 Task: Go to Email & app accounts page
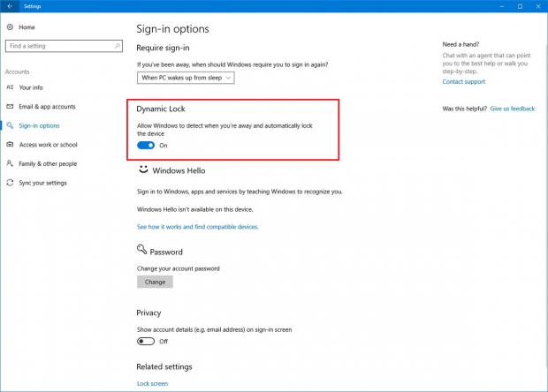[x=47, y=107]
